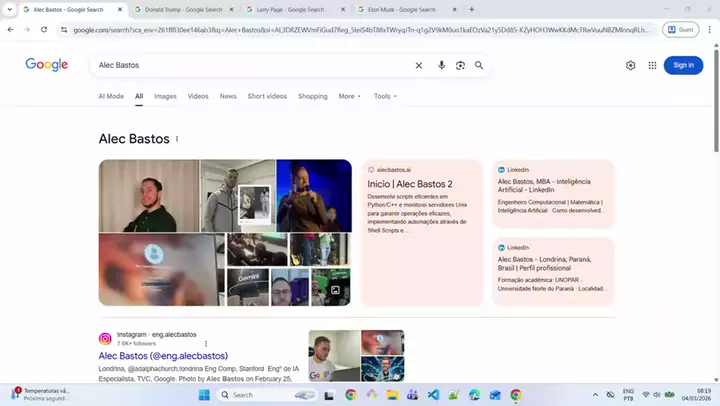
Task: Open the Windows Start menu
Action: (x=204, y=395)
